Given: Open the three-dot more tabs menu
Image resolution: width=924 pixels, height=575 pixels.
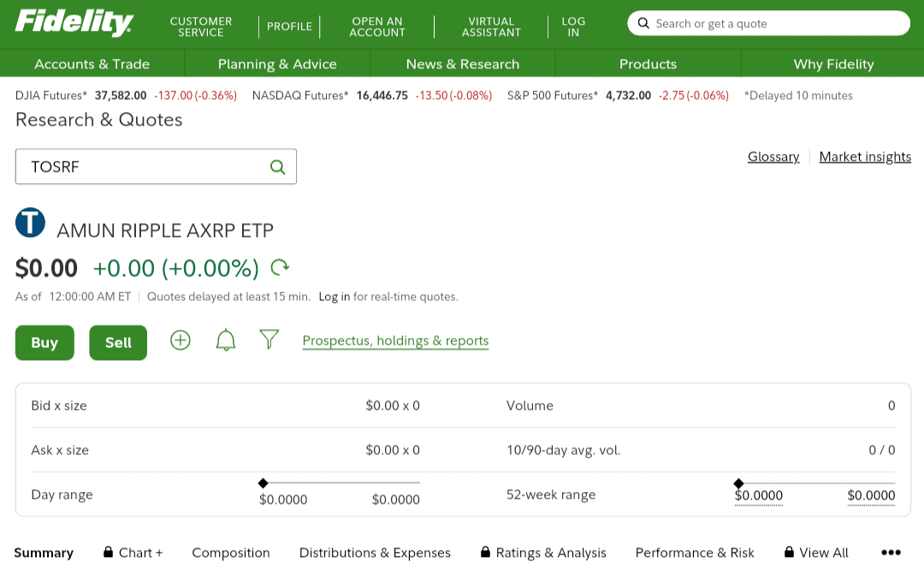Looking at the screenshot, I should [891, 553].
